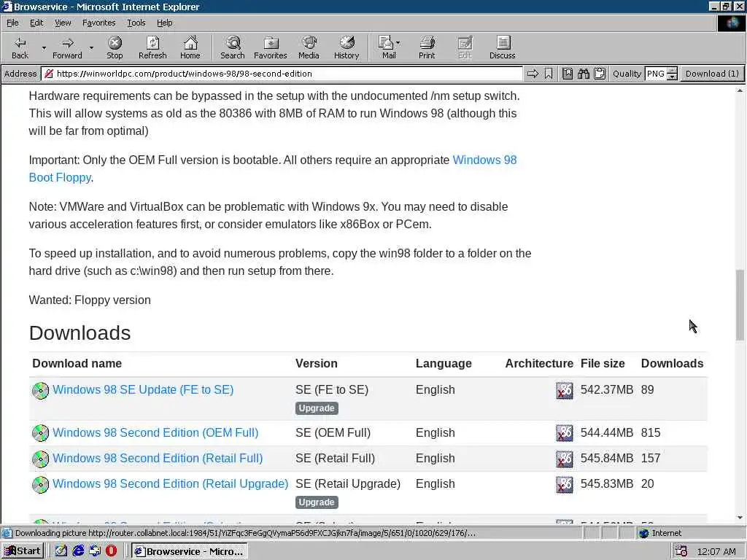Open the File menu

pos(12,23)
